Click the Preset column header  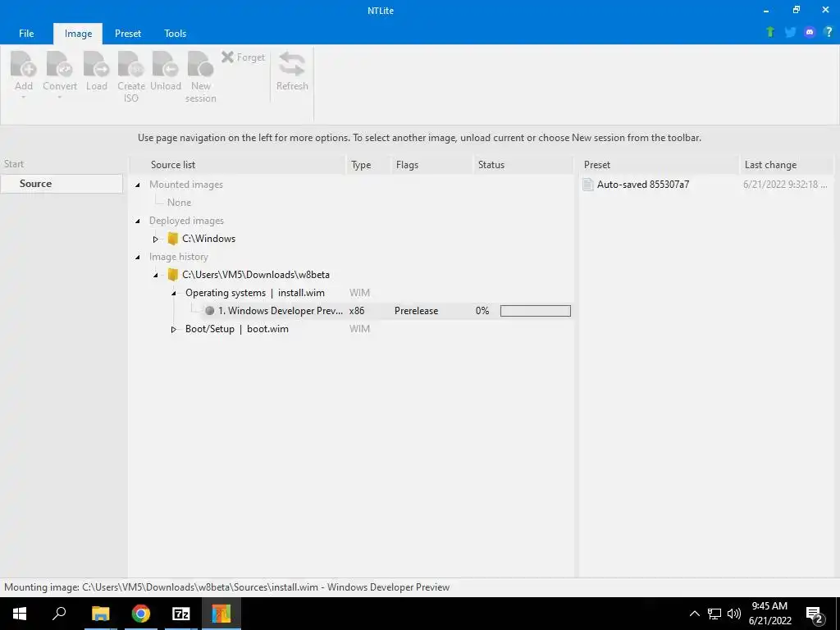point(659,164)
